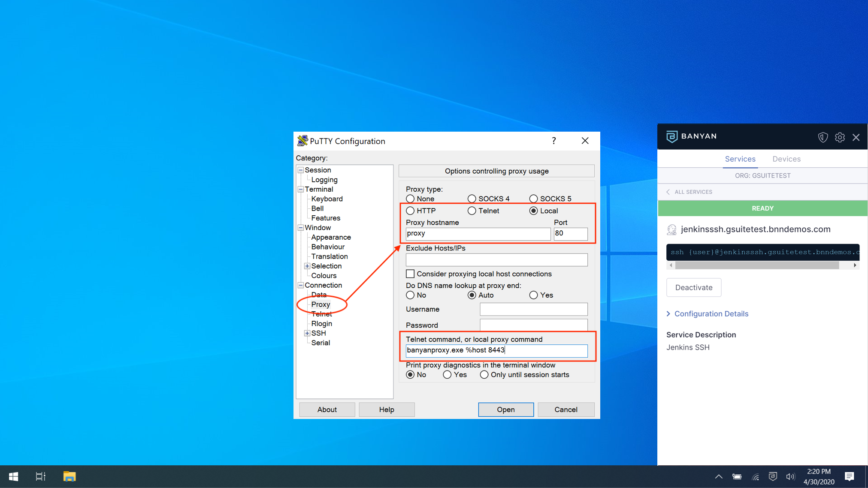Set DNS lookup at proxy end to Yes
This screenshot has height=488, width=868.
pyautogui.click(x=533, y=295)
